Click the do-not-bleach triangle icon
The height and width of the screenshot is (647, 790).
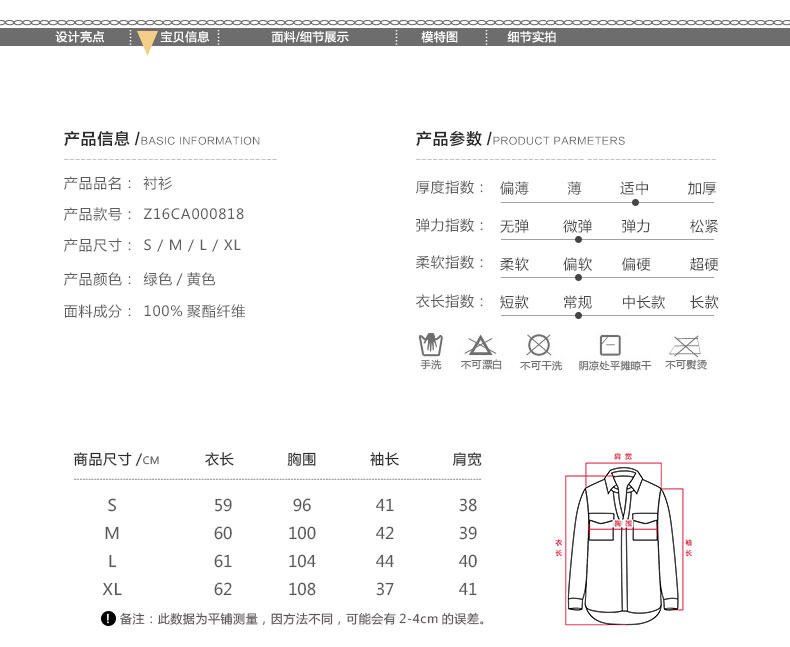point(480,346)
